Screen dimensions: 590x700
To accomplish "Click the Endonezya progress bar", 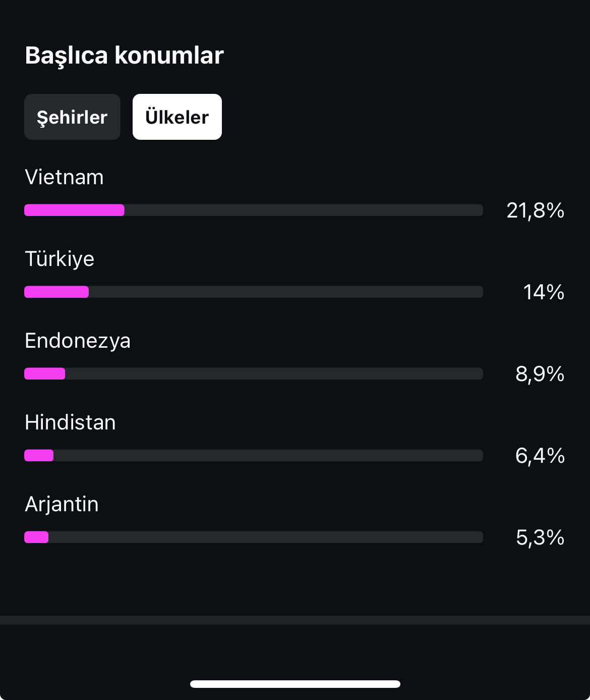I will click(254, 373).
